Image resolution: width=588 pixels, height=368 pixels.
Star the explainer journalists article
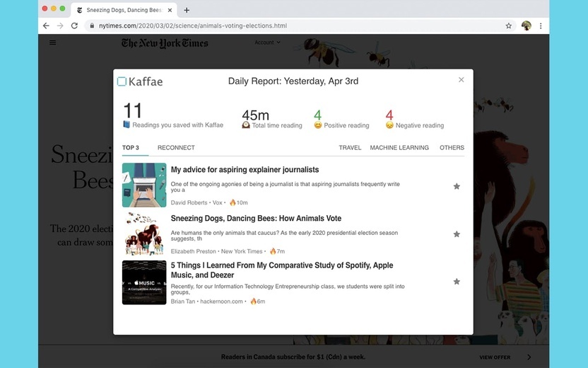[457, 186]
